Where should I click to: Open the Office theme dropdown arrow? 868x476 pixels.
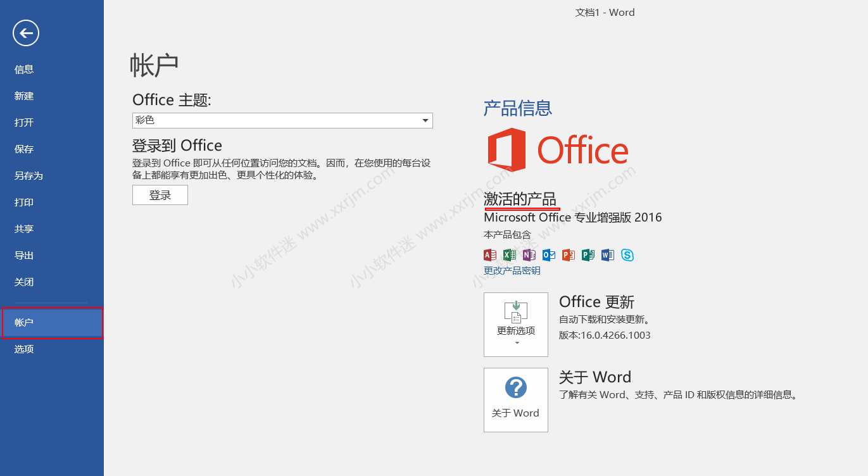point(425,120)
